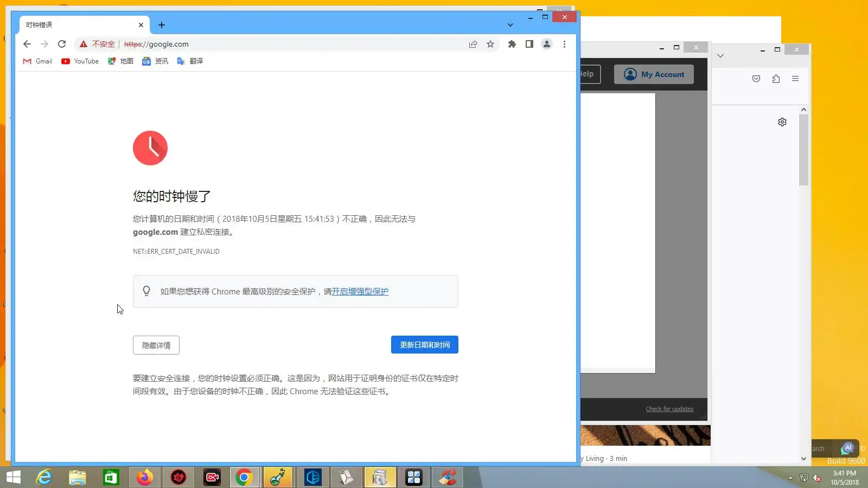Open the PDF document taskbar app

(x=347, y=477)
